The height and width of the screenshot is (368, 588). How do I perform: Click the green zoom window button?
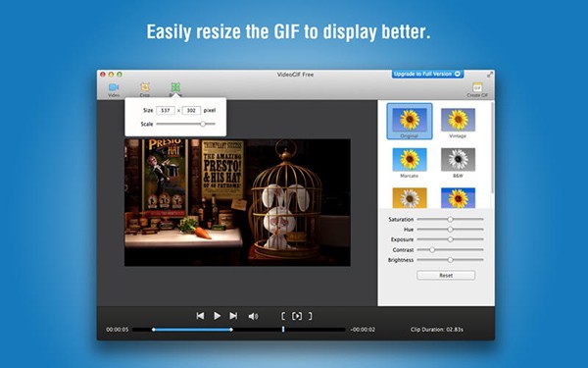point(120,75)
